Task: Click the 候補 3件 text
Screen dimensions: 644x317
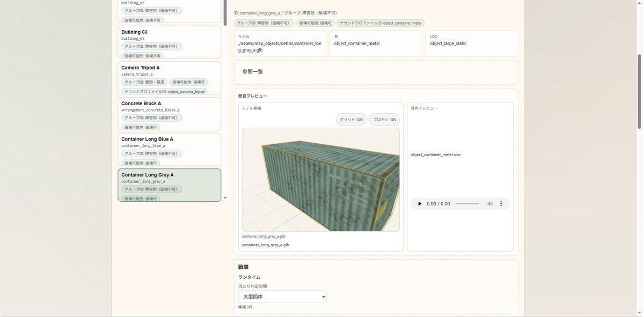Action: point(245,307)
